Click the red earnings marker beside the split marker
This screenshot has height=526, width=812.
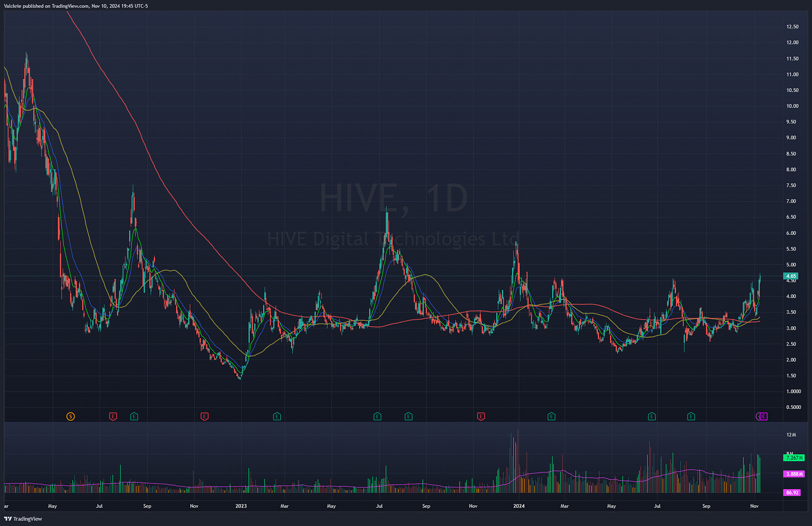tap(113, 416)
